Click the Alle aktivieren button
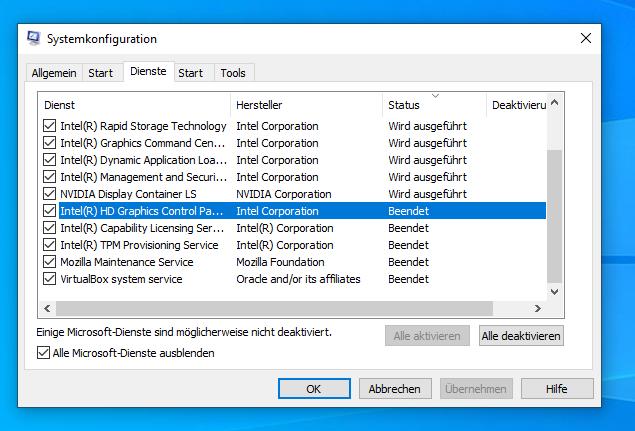 coord(427,336)
